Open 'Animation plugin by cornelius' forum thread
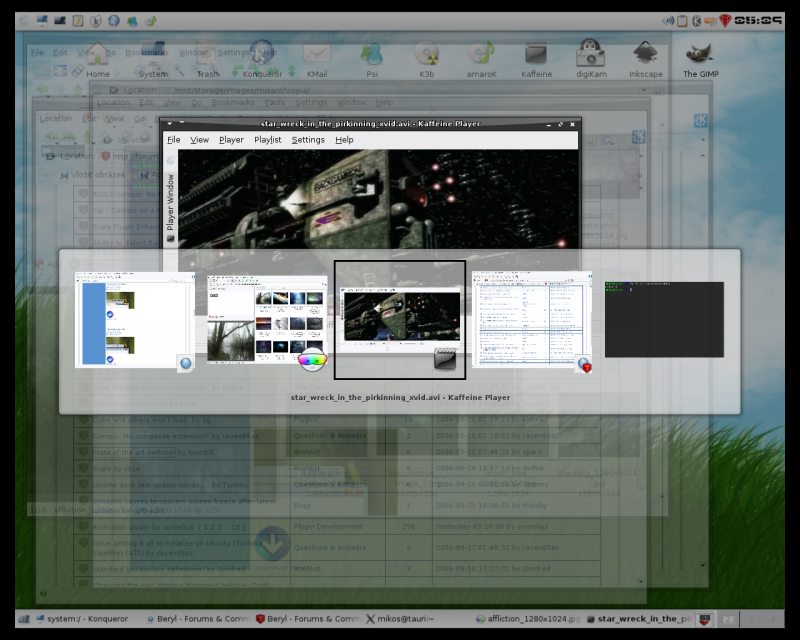 pos(169,527)
